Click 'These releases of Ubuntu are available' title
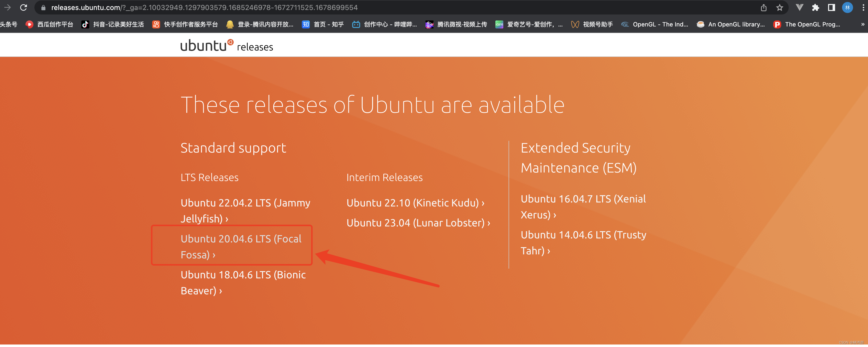Image resolution: width=868 pixels, height=347 pixels. coord(372,105)
